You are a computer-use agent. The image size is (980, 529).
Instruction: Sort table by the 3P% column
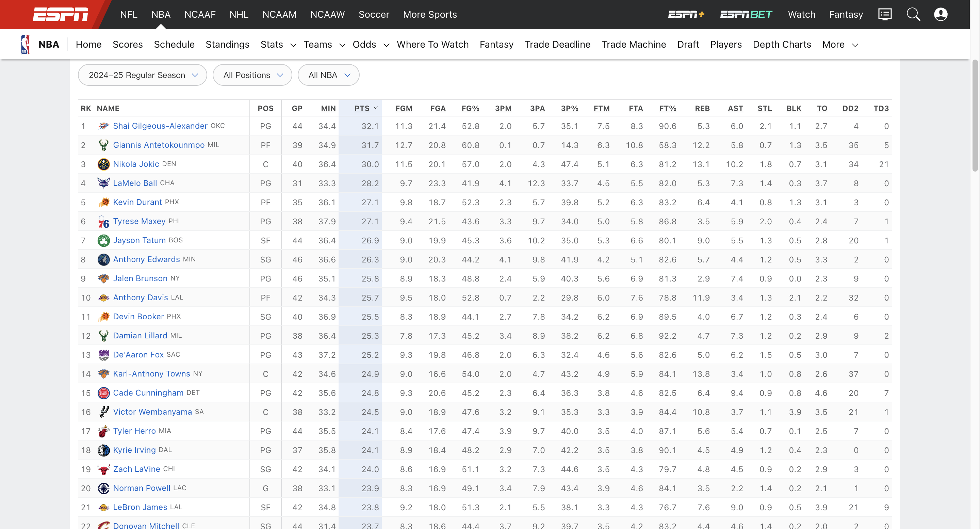[x=570, y=109]
